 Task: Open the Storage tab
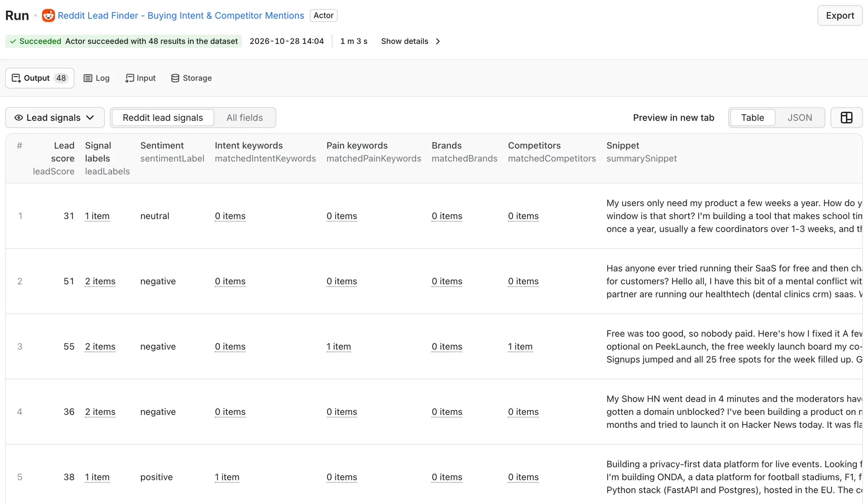(191, 78)
